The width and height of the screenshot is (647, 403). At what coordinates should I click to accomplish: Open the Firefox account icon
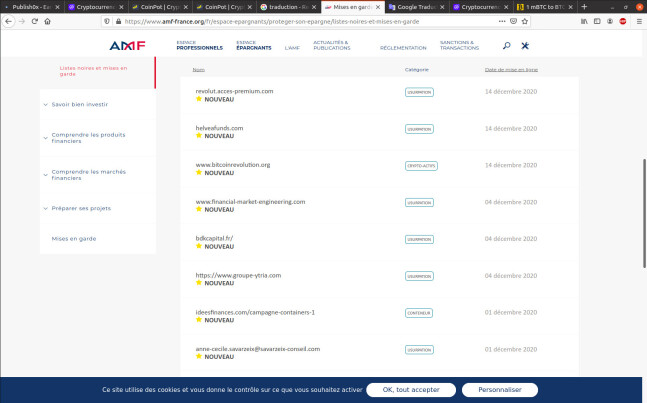click(x=610, y=21)
